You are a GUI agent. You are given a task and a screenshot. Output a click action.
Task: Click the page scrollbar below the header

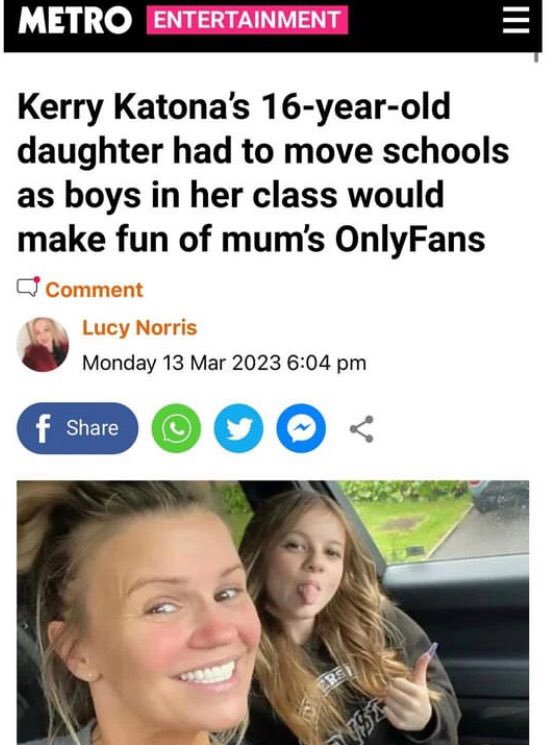[x=536, y=57]
